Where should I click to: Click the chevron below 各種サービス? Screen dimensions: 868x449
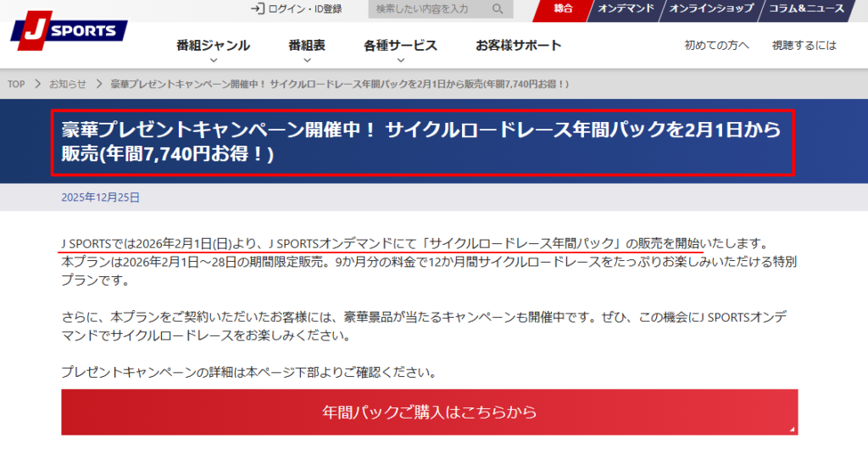tap(401, 59)
